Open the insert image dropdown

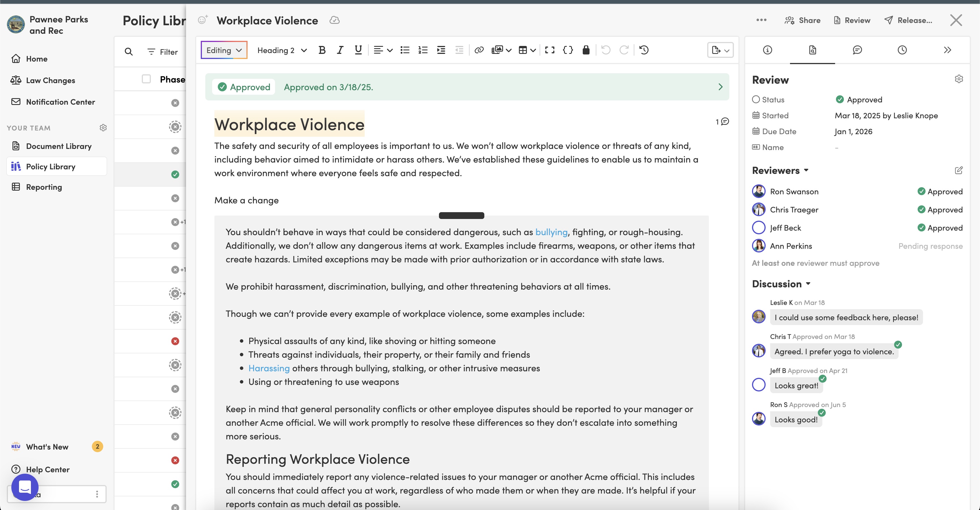coord(501,50)
